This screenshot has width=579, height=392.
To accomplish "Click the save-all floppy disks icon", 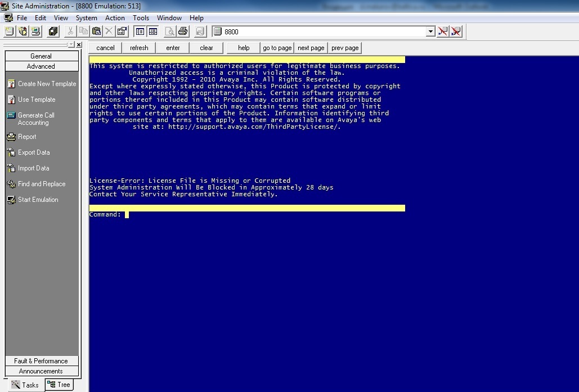I will click(x=53, y=31).
